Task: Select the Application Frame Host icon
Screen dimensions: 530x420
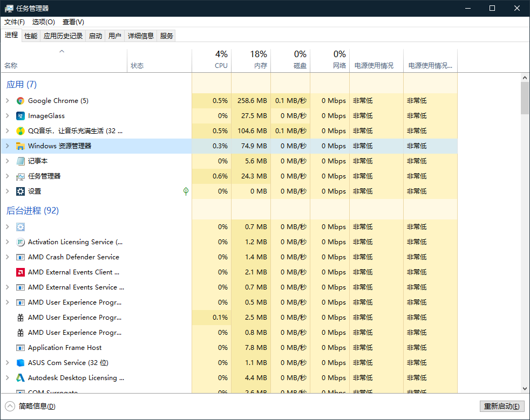Action: (20, 347)
